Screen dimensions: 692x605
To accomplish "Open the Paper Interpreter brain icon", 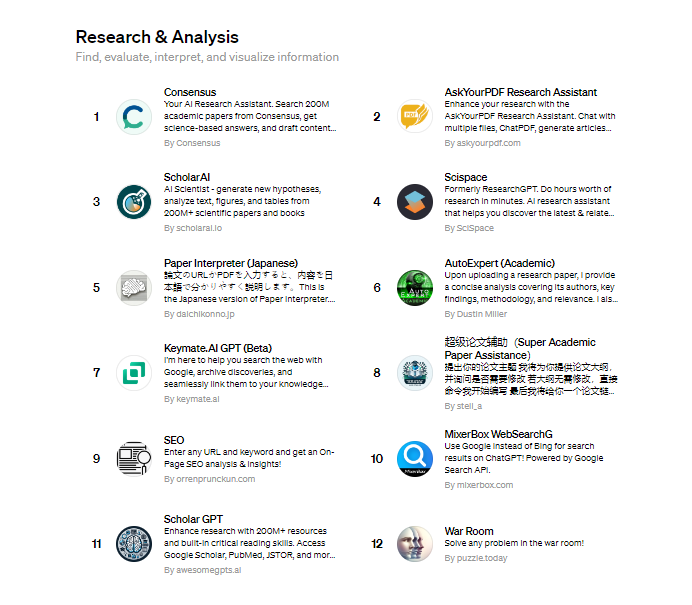I will tap(133, 287).
